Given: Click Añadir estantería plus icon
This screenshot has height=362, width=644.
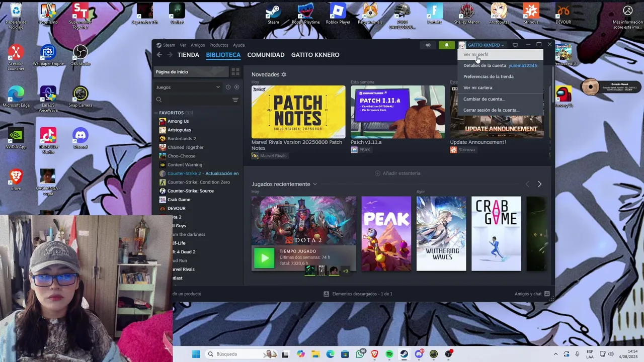Looking at the screenshot, I should 378,173.
